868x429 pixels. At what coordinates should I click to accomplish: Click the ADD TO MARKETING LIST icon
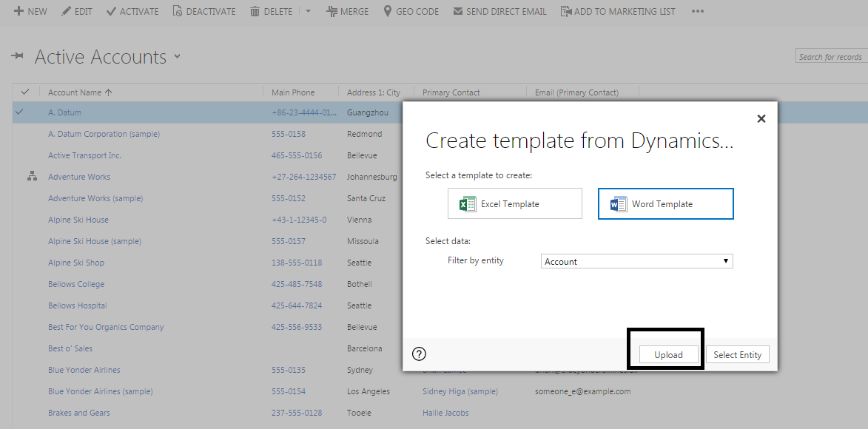coord(566,11)
